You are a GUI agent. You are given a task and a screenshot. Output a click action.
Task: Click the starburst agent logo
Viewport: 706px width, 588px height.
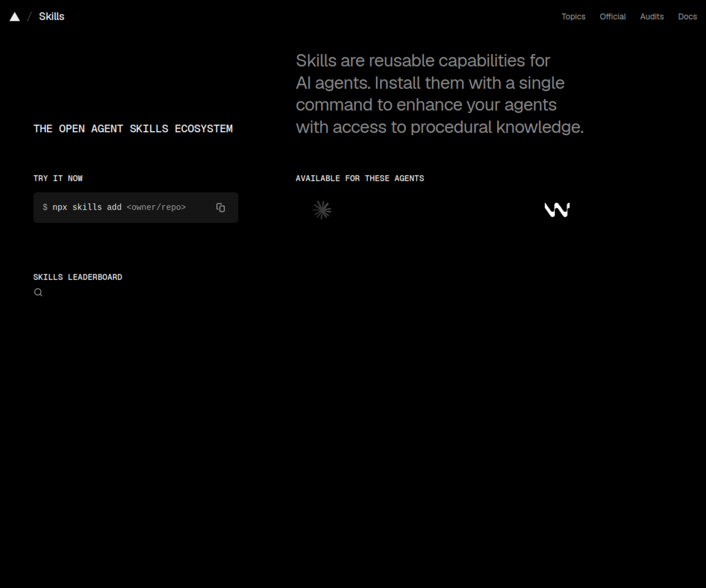(x=322, y=210)
